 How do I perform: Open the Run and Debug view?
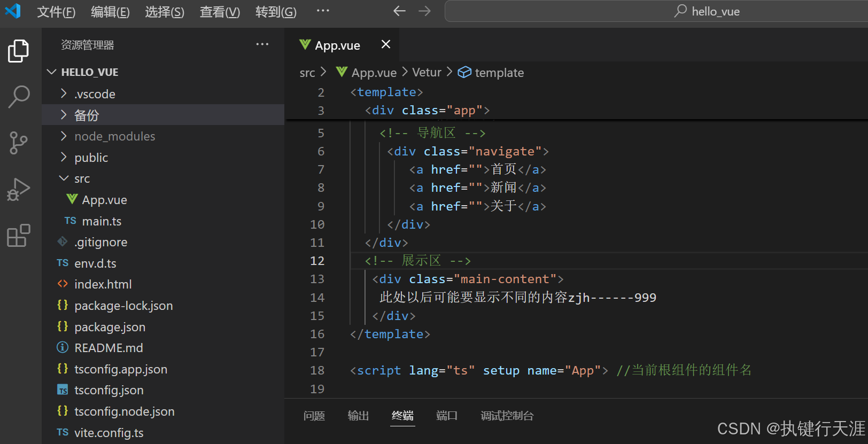tap(19, 189)
